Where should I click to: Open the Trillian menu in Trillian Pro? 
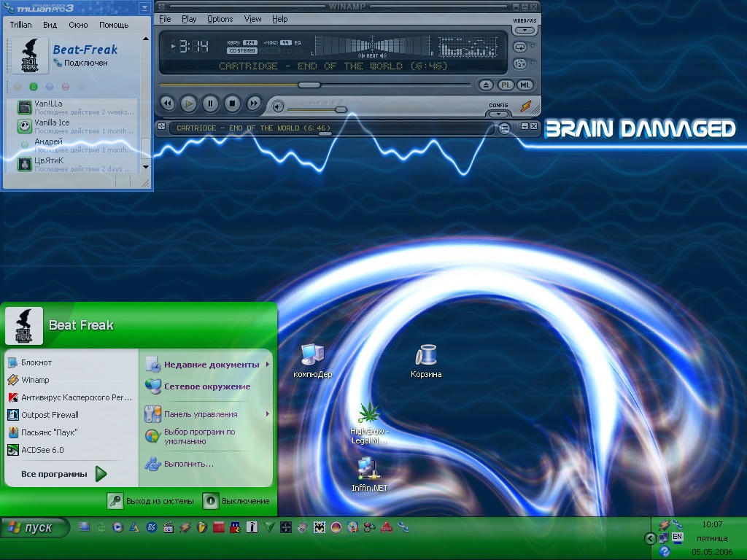coord(20,25)
